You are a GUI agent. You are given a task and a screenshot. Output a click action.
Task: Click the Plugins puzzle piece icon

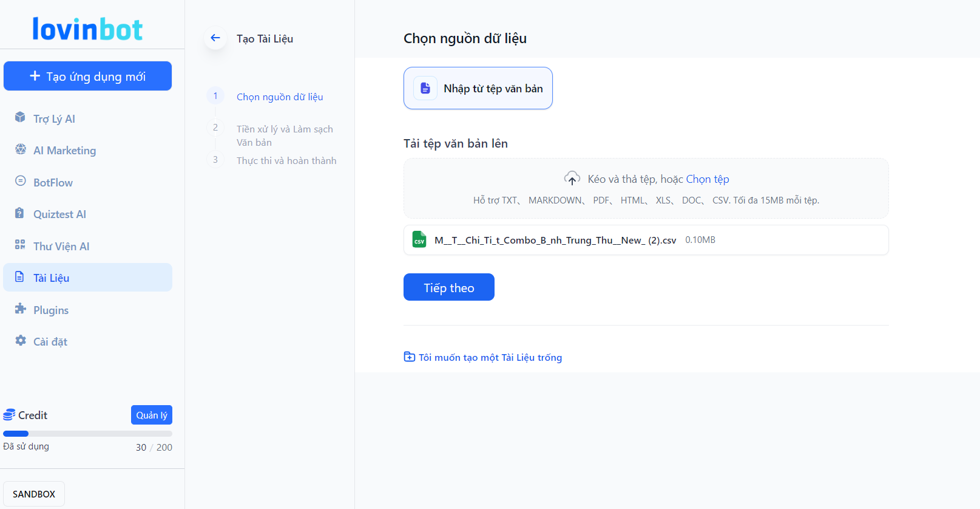tap(20, 309)
